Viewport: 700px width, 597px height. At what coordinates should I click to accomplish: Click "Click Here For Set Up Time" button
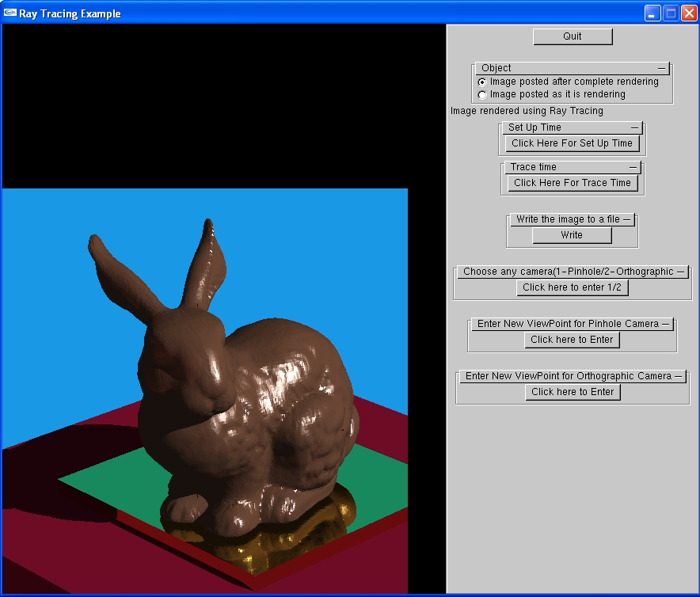573,143
